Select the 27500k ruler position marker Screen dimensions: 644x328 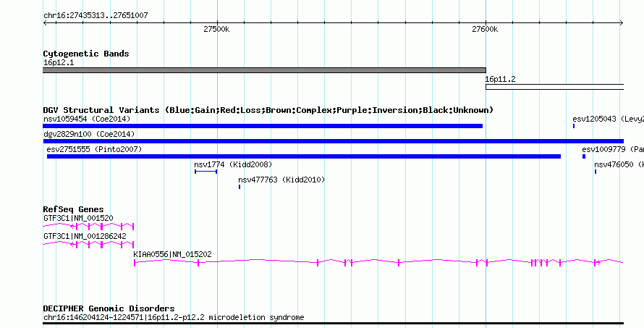click(217, 29)
